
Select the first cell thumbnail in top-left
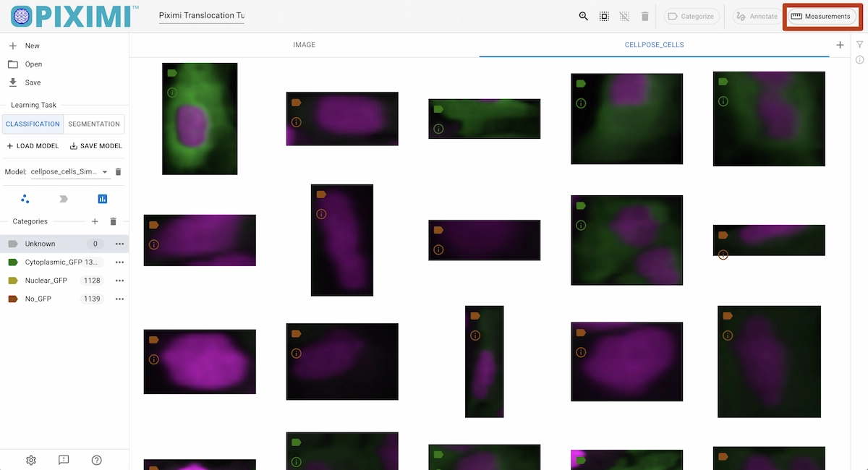coord(200,119)
